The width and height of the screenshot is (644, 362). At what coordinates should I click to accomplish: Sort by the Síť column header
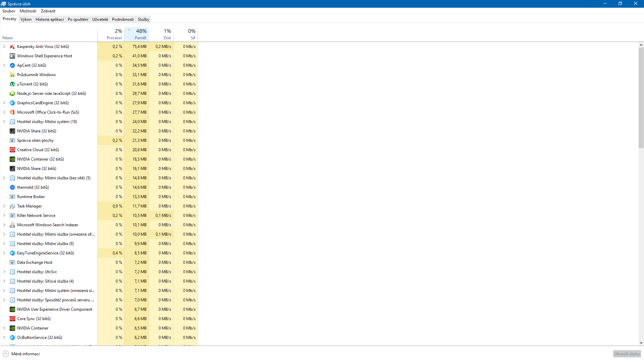tap(185, 34)
